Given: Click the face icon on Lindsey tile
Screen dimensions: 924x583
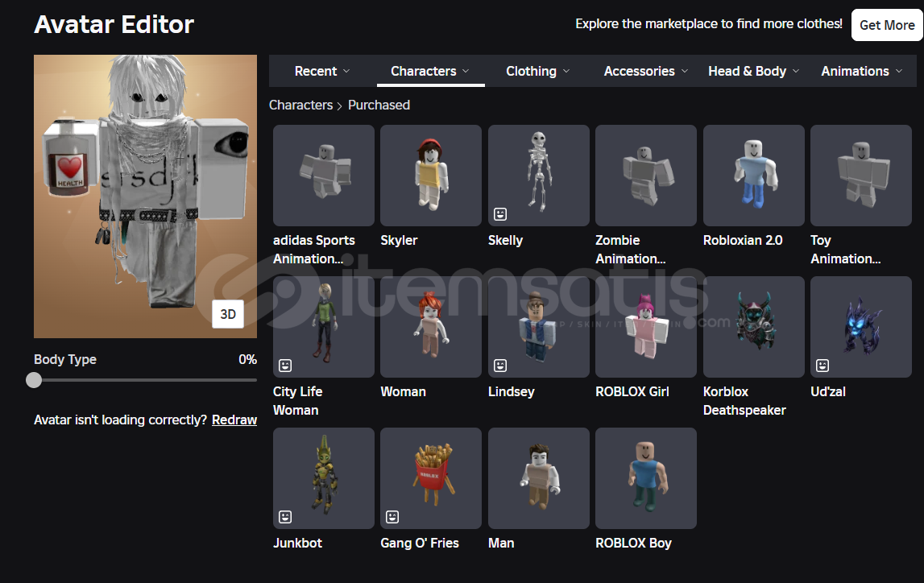Looking at the screenshot, I should (500, 366).
